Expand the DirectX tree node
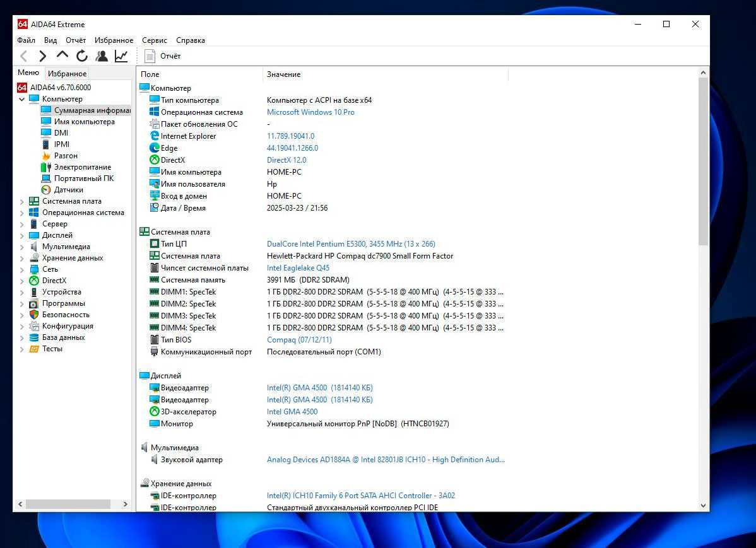Viewport: 756px width, 548px height. tap(21, 281)
